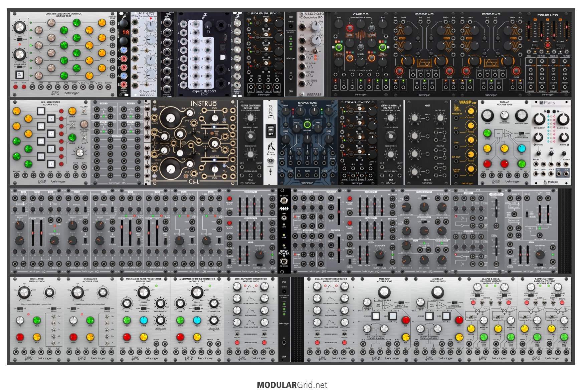Select the FEEDBACK knob on Chaos module

(361, 24)
